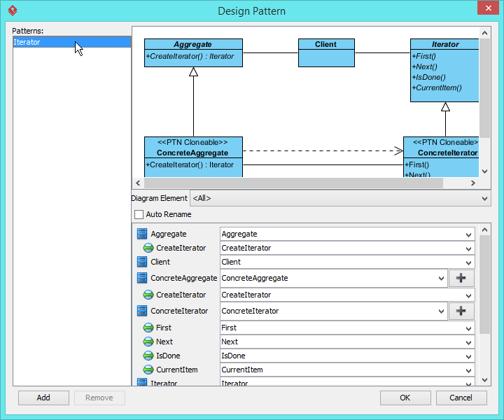504x420 pixels.
Task: Click the OK button
Action: click(405, 398)
